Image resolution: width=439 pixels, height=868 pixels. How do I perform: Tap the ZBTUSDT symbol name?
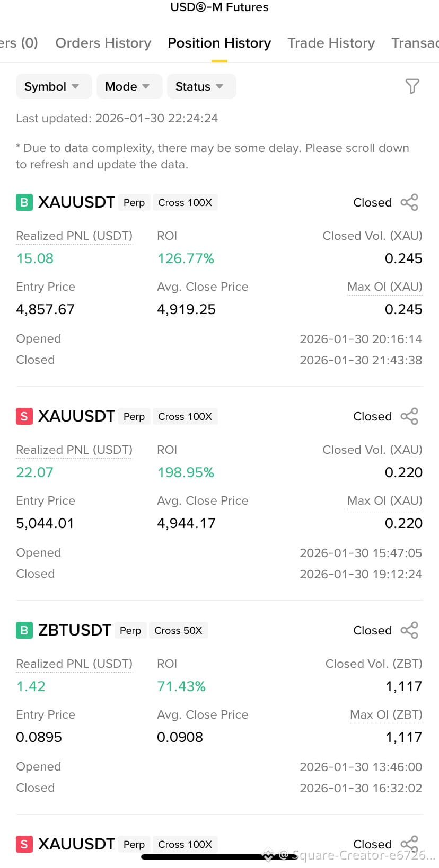click(75, 630)
